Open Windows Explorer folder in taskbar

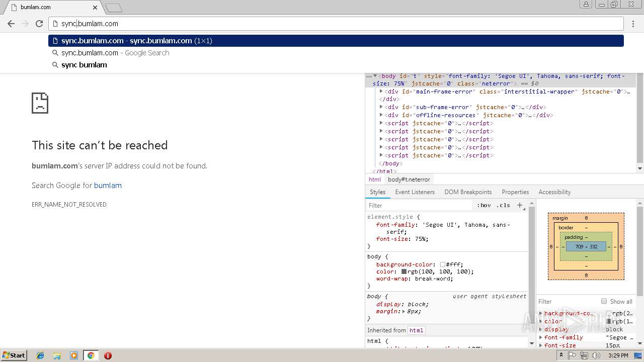(57, 355)
